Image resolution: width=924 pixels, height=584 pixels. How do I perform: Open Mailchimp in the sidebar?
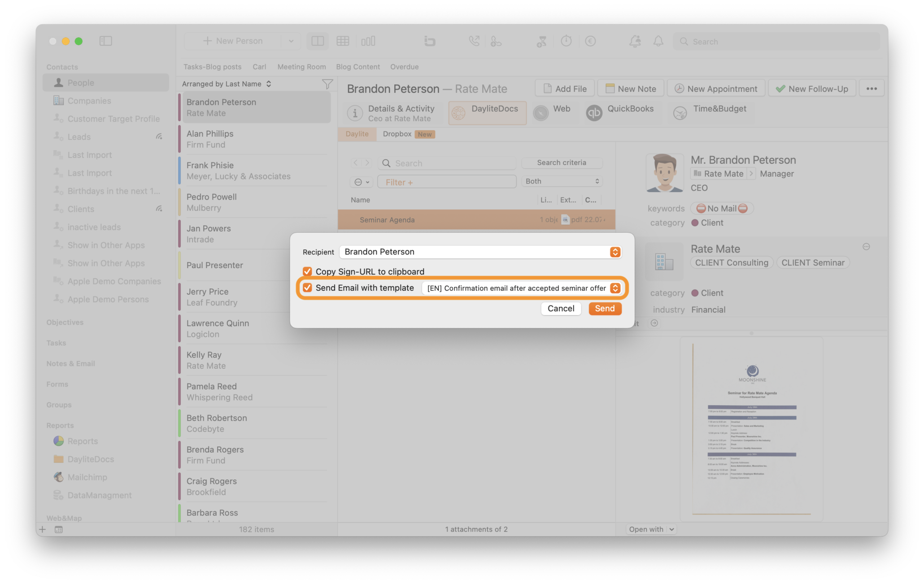[x=87, y=477]
